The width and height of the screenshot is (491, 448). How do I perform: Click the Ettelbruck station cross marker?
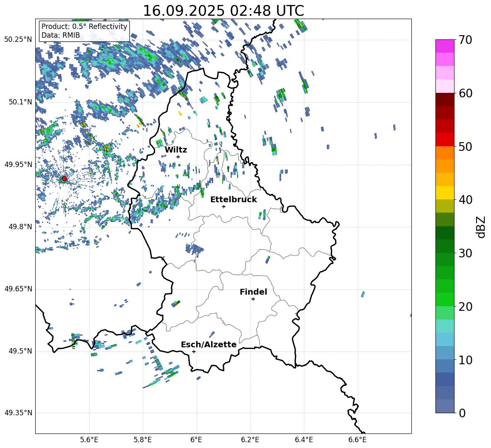224,206
